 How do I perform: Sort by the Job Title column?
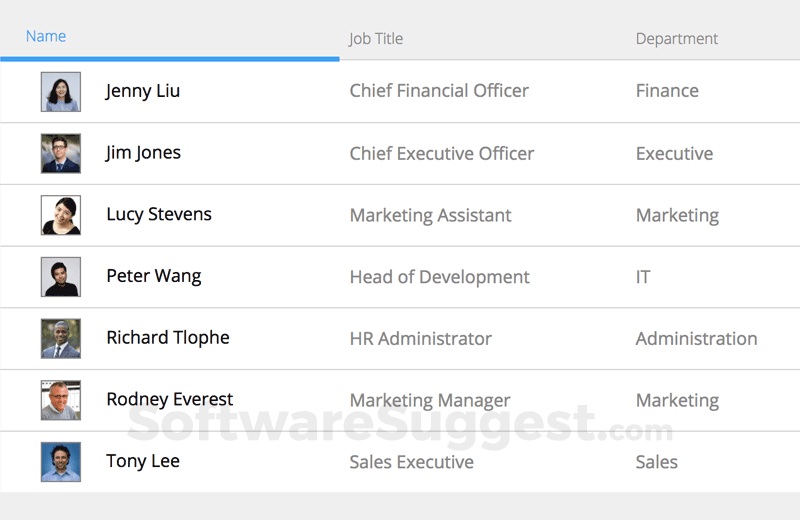pyautogui.click(x=376, y=39)
